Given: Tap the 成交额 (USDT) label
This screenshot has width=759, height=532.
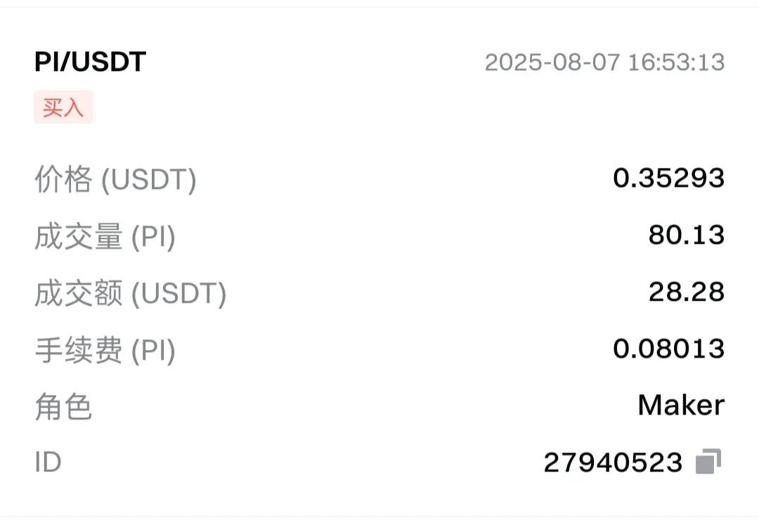Looking at the screenshot, I should coord(131,293).
